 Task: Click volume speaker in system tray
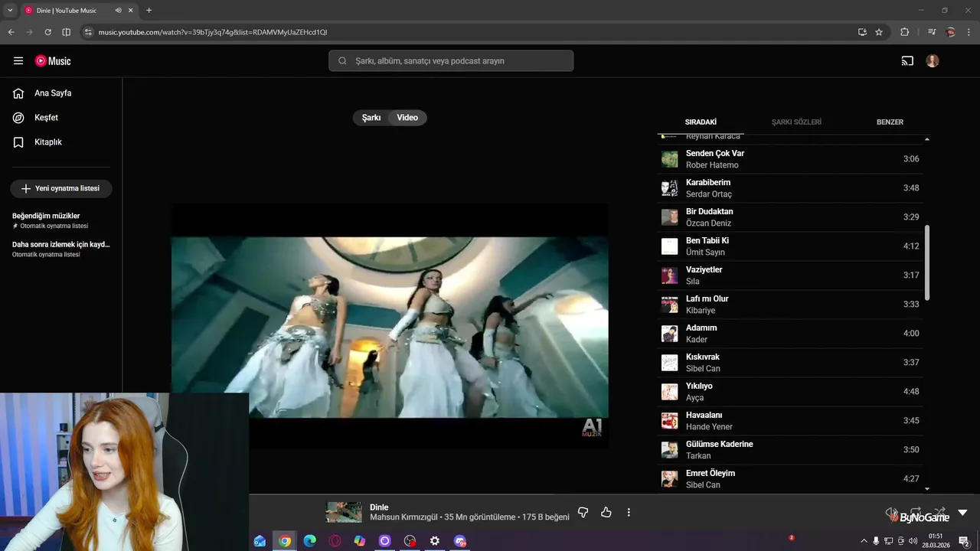pyautogui.click(x=913, y=541)
